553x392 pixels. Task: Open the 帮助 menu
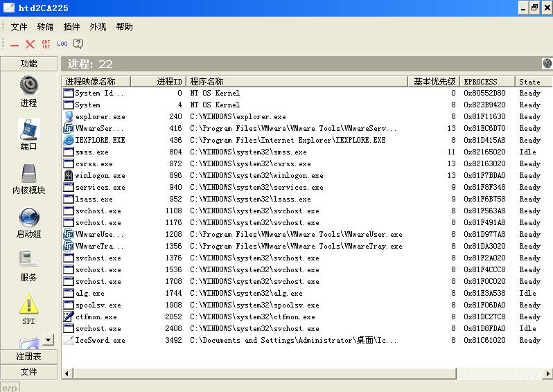tap(125, 27)
